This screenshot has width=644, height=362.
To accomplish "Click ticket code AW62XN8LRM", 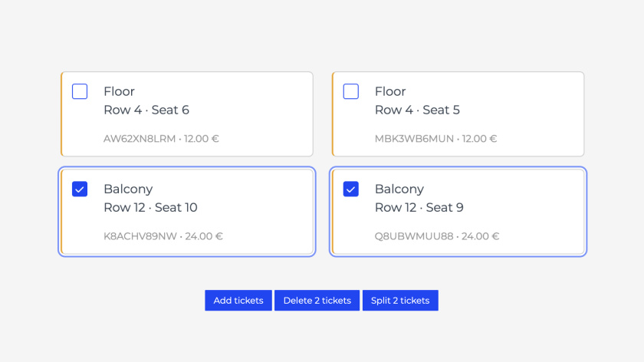I will pos(140,139).
